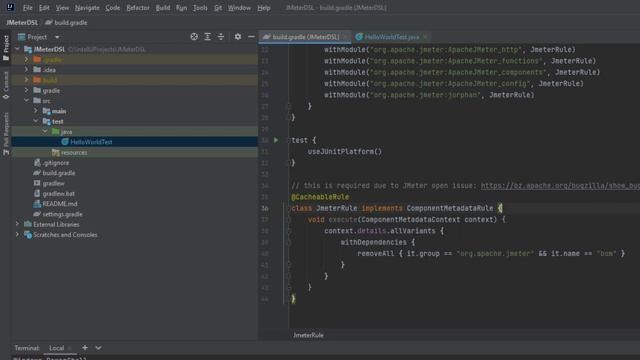Expand the orange build folder
640x360 pixels.
click(27, 80)
